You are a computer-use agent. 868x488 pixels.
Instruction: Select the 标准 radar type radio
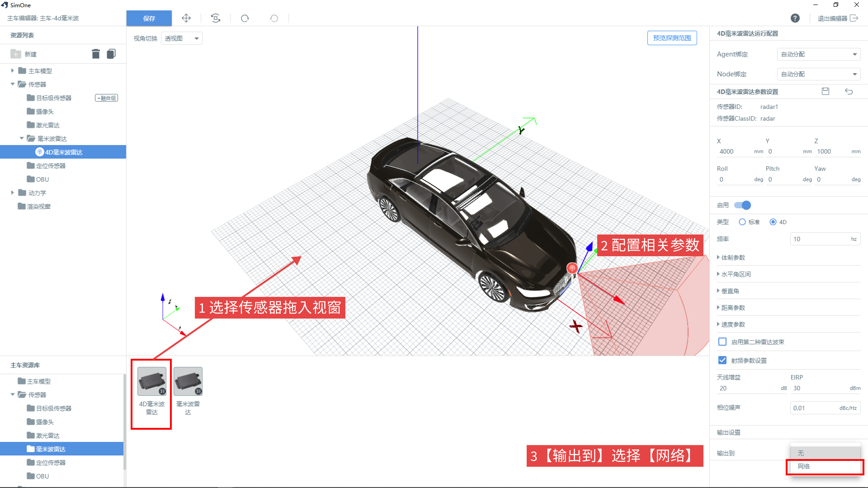[742, 222]
